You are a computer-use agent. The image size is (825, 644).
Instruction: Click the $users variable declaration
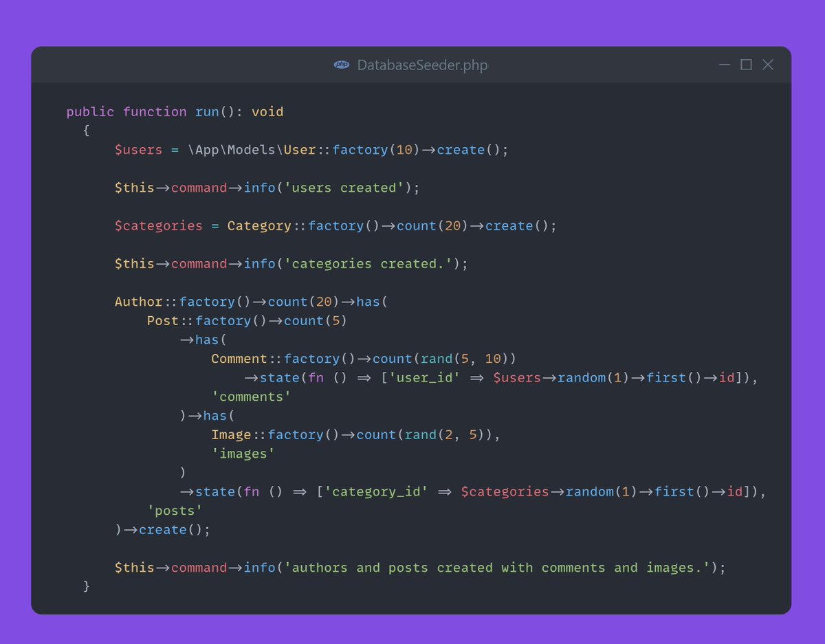pyautogui.click(x=138, y=150)
